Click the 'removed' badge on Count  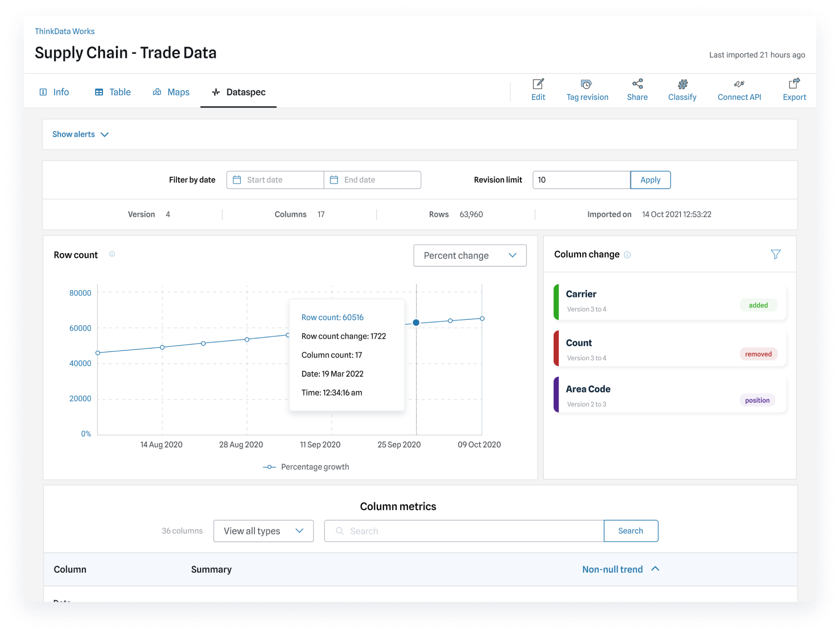[x=758, y=354]
